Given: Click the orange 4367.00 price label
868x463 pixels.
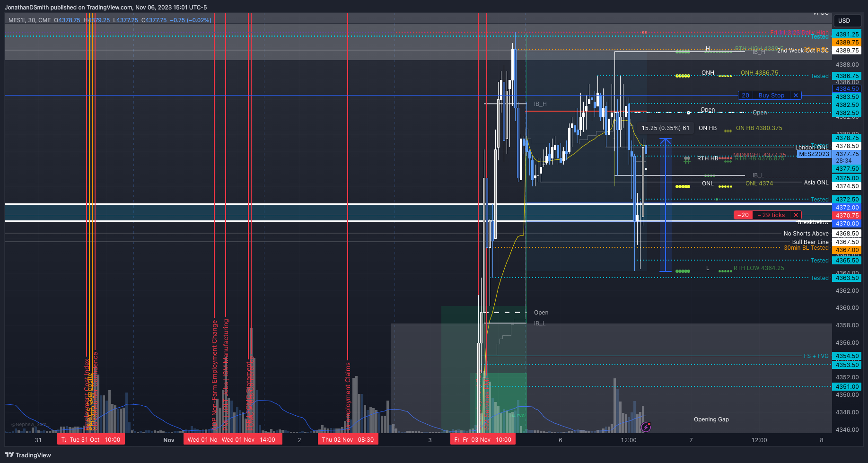Looking at the screenshot, I should tap(847, 250).
